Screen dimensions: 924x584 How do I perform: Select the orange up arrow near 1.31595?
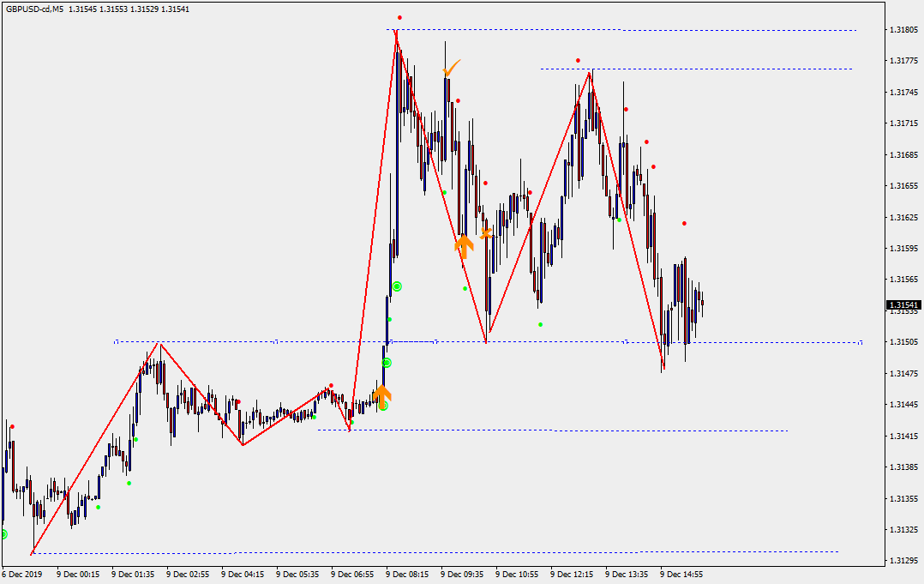point(463,246)
